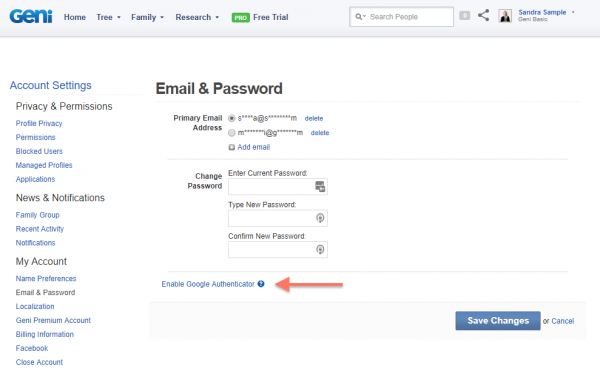Screen dimensions: 600x383
Task: Select the first primary email radio button
Action: point(232,118)
